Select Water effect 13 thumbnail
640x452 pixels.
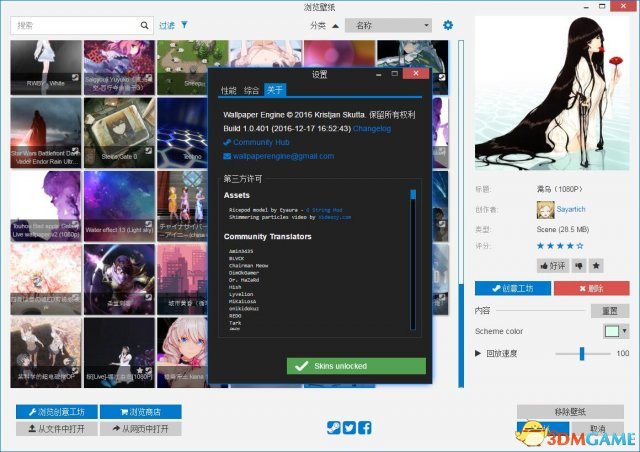click(x=119, y=206)
